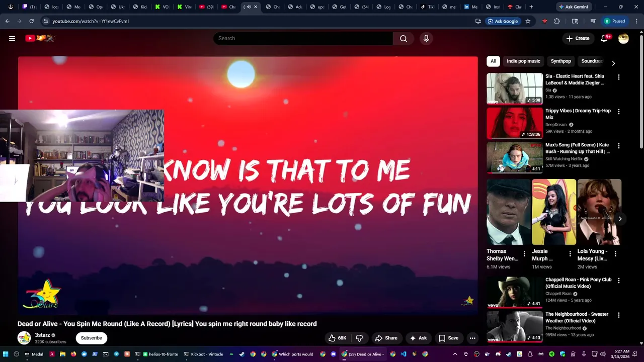Open the YouTube guide hamburger menu

12,38
